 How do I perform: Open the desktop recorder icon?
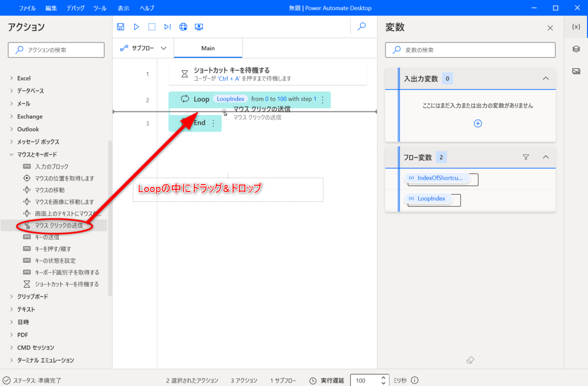pos(199,27)
